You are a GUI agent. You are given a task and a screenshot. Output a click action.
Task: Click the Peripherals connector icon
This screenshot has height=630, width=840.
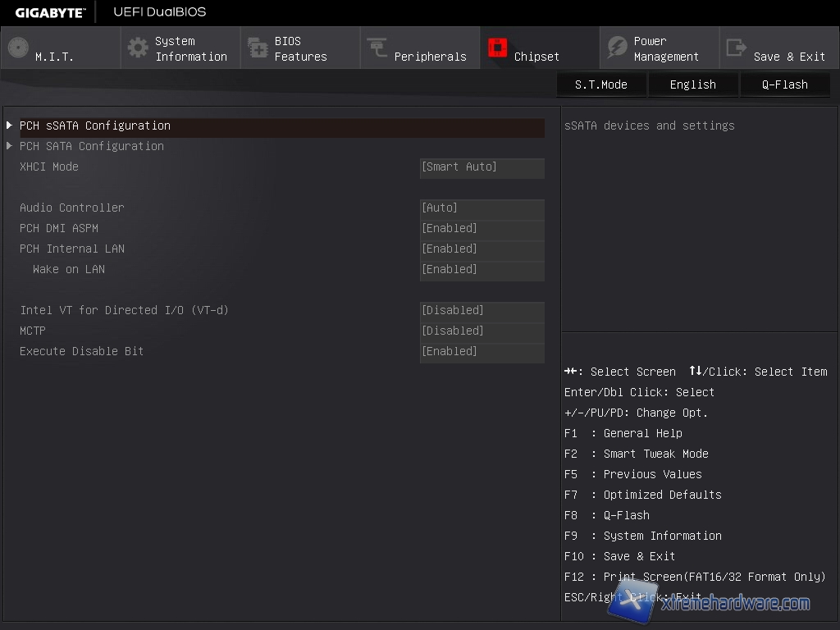click(377, 48)
